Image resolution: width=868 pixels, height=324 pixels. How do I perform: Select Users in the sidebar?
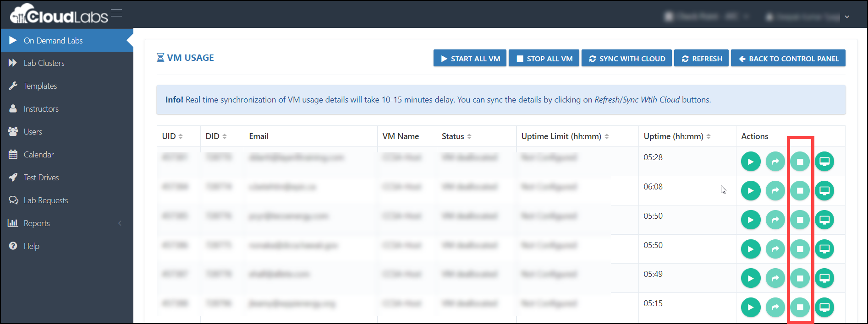(67, 132)
